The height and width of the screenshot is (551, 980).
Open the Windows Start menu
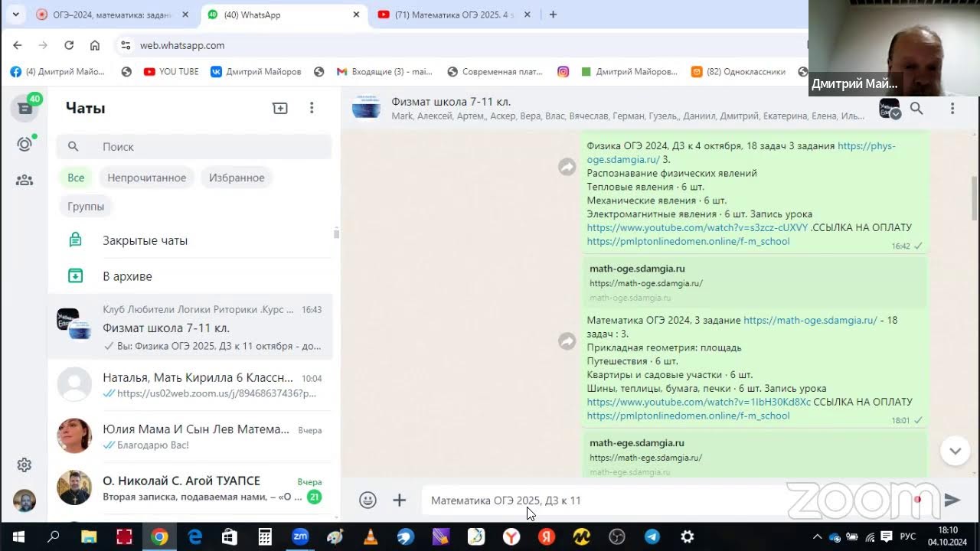tap(18, 537)
